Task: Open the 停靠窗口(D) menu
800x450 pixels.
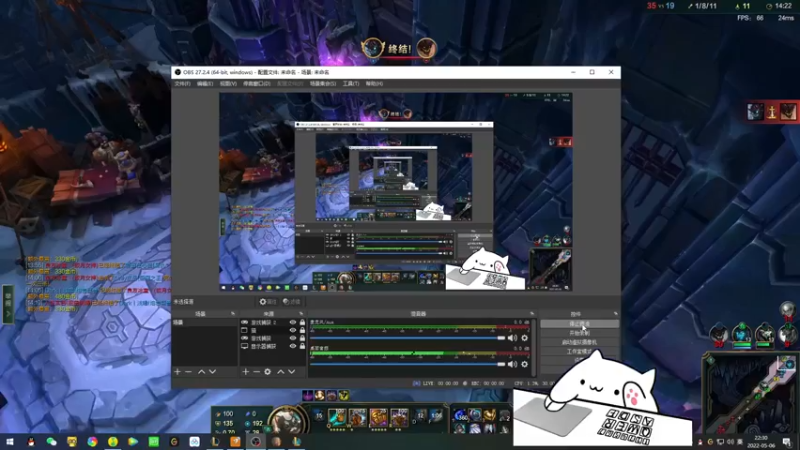Action: pos(257,84)
